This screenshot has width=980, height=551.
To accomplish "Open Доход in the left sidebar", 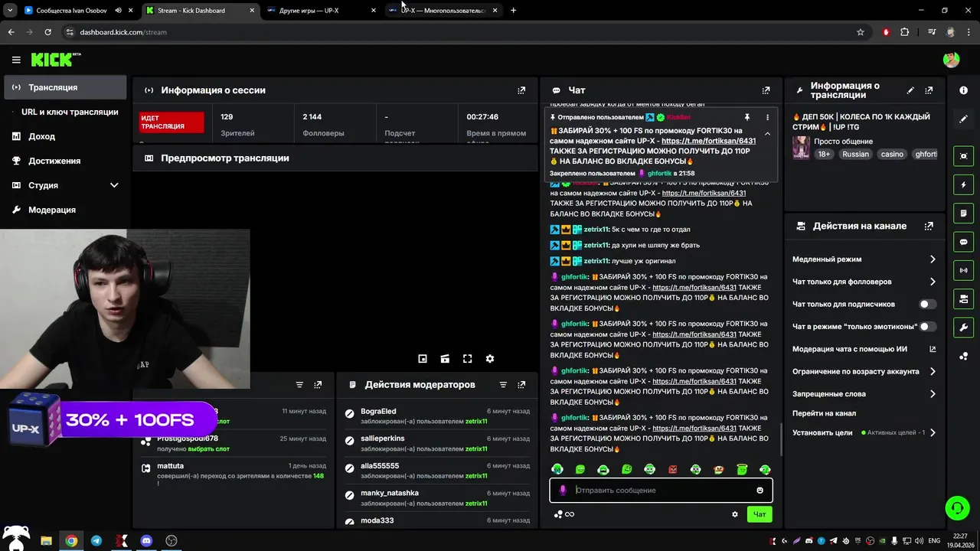I will point(64,136).
